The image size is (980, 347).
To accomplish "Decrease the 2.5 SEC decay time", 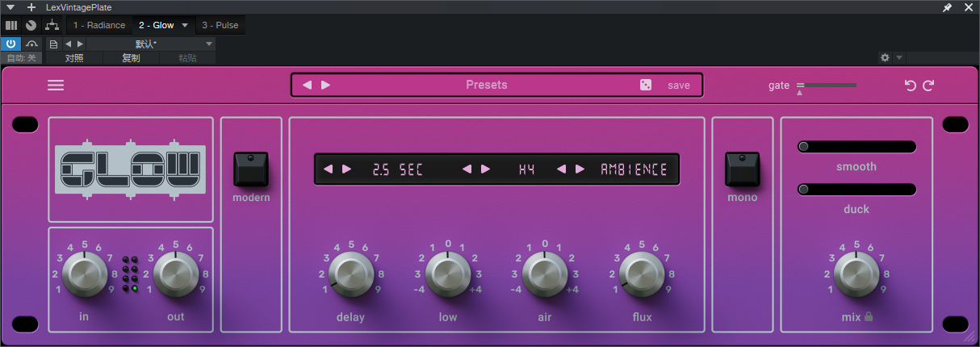I will pyautogui.click(x=328, y=169).
